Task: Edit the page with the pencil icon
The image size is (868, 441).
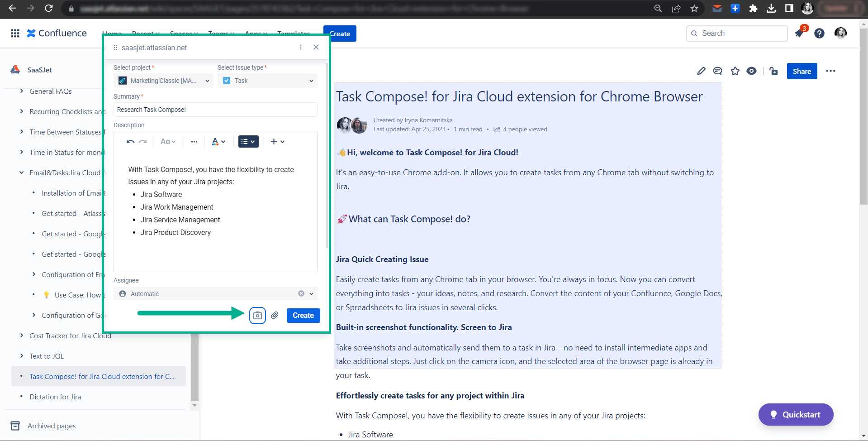Action: coord(701,71)
